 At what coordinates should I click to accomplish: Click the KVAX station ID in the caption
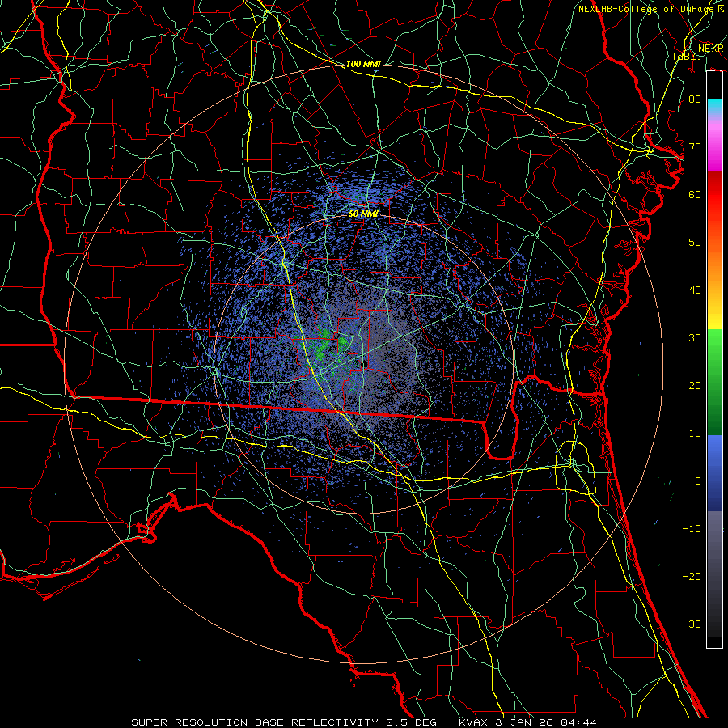click(x=472, y=722)
